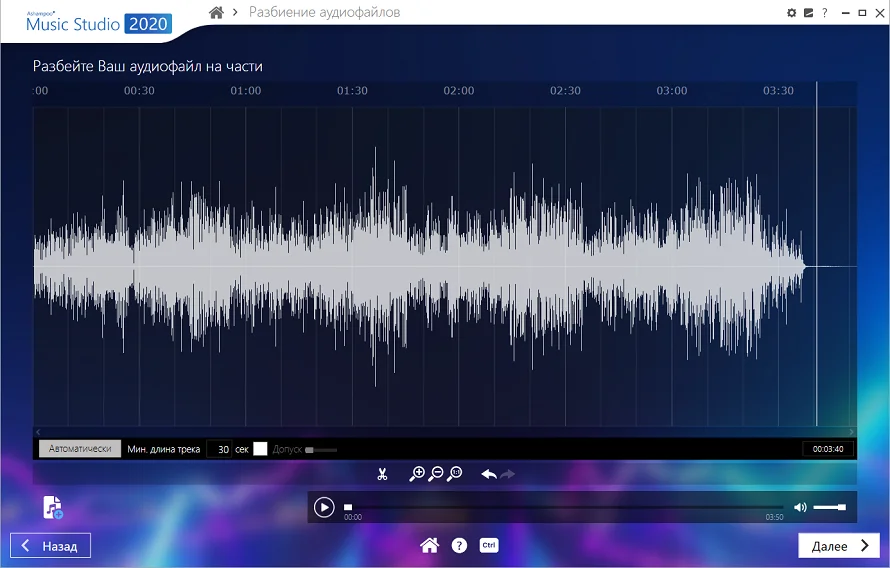Undo the last split action
This screenshot has width=890, height=568.
point(489,474)
